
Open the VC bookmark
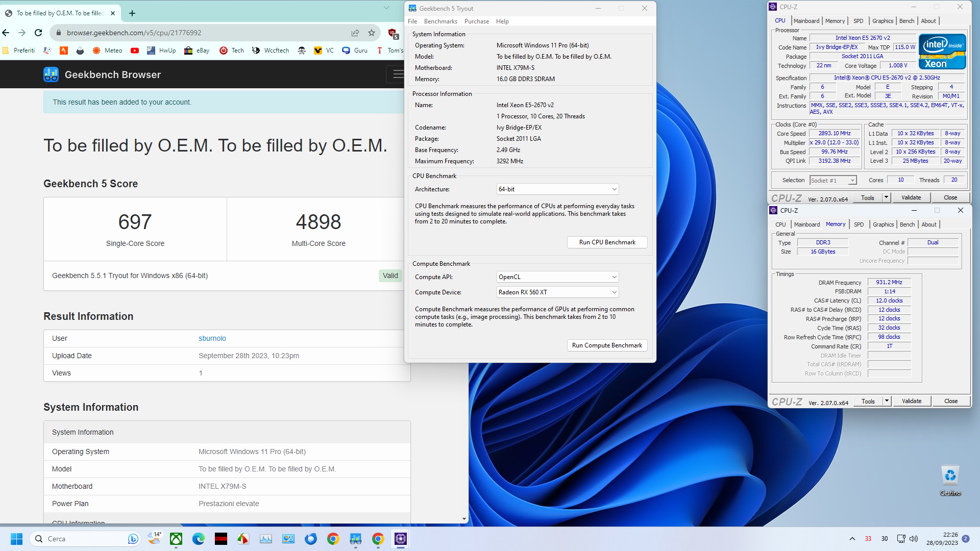tap(324, 51)
